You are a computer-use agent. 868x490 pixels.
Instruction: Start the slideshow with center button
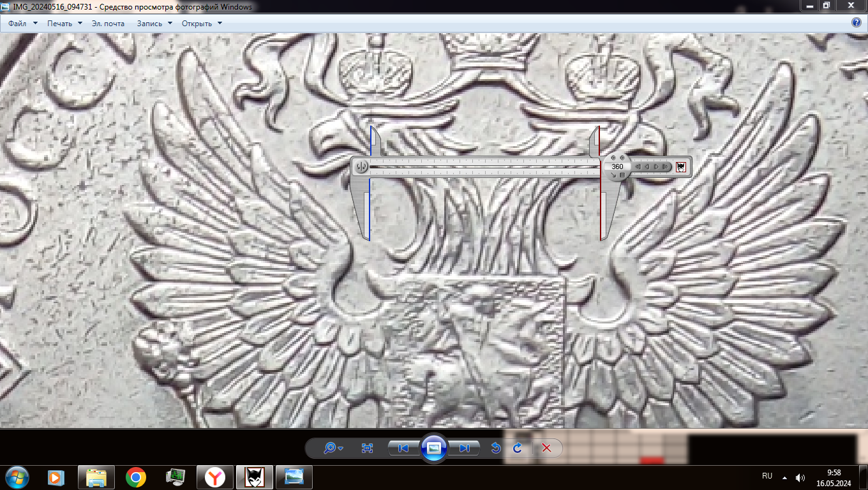click(434, 448)
